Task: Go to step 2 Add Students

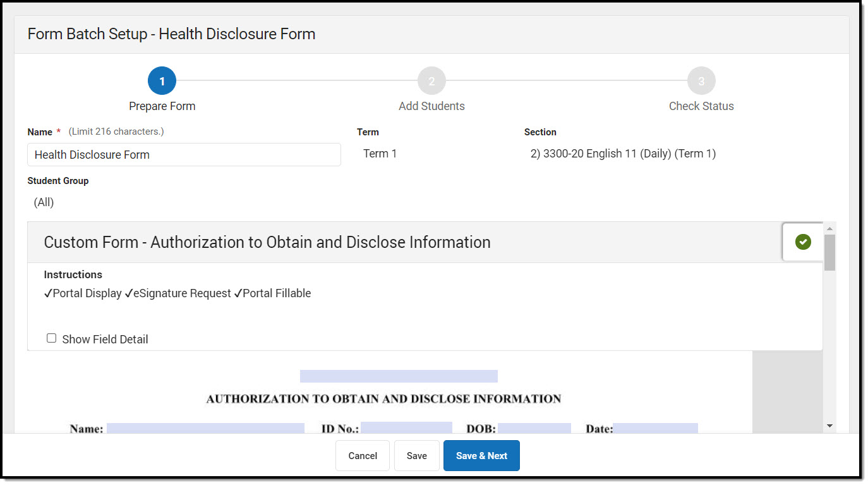Action: (x=431, y=81)
